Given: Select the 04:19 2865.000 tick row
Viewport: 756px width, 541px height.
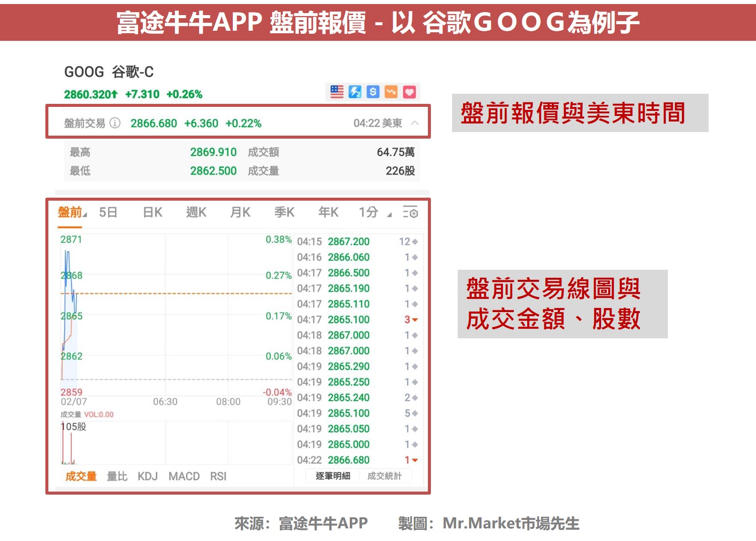Looking at the screenshot, I should pyautogui.click(x=358, y=445).
